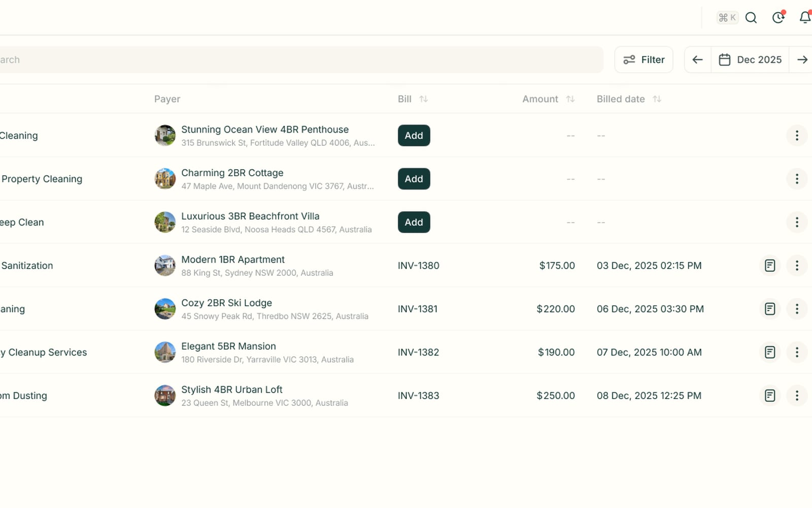Screen dimensions: 812x508
Task: Click Luxurious 3BR Beachfront Villa thumbnail
Action: click(x=165, y=222)
